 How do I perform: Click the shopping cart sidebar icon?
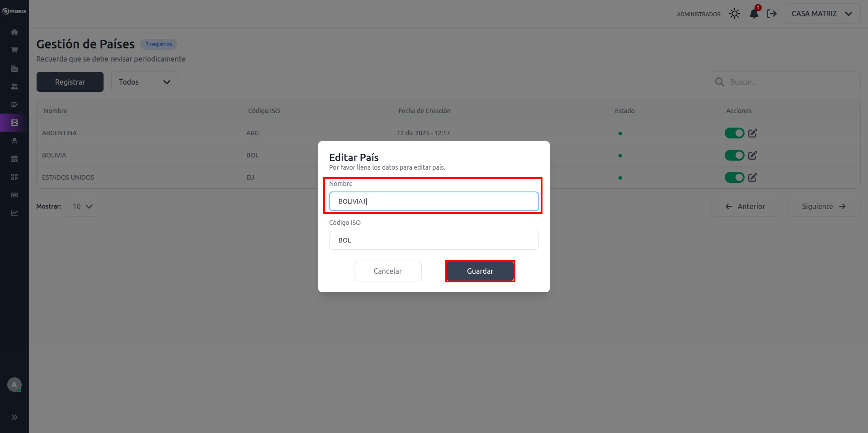(14, 50)
